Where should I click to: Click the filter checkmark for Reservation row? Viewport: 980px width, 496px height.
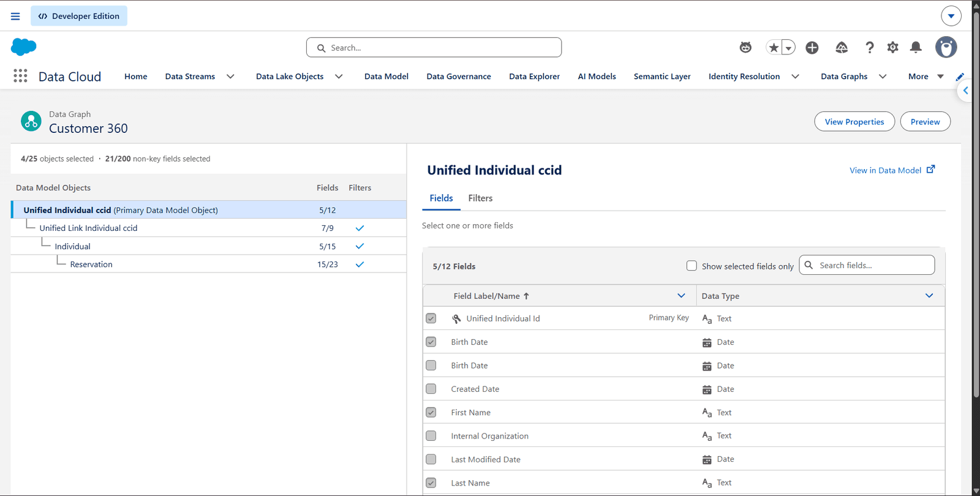(360, 265)
